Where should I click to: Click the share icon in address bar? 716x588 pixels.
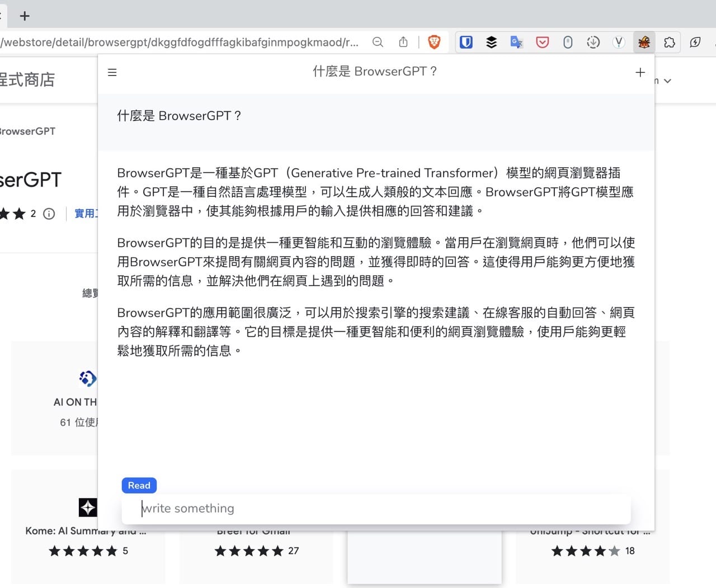[403, 42]
